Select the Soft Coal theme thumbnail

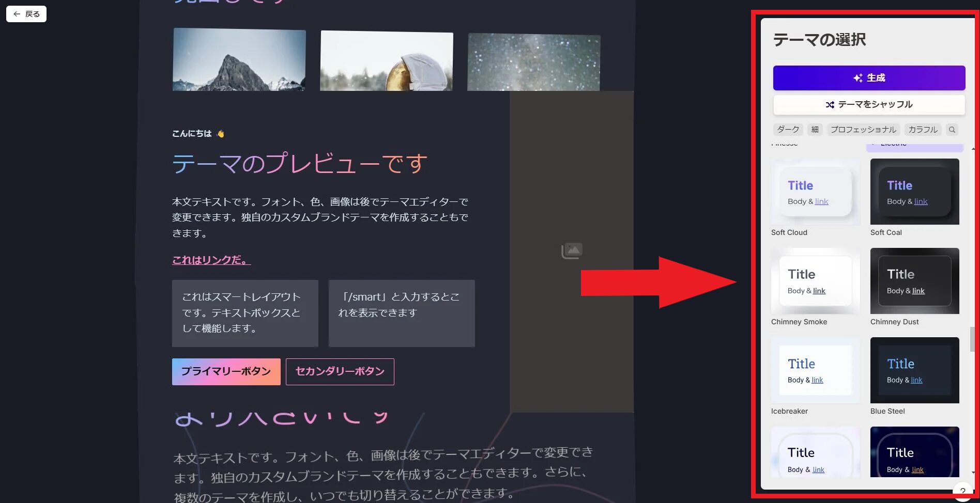click(915, 192)
